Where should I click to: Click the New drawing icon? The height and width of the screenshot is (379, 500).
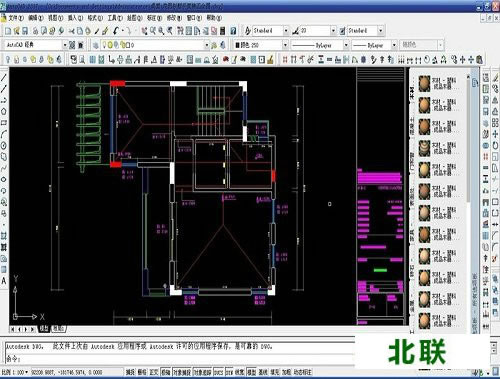tap(8, 31)
